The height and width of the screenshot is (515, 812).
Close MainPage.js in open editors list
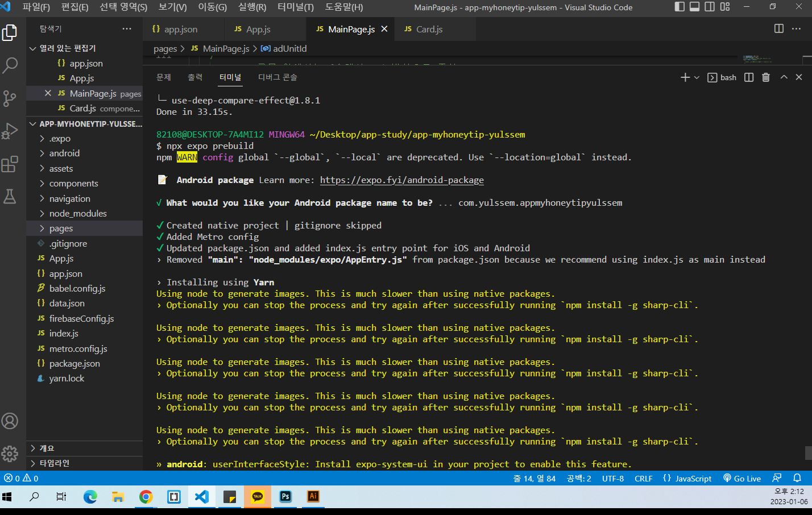pyautogui.click(x=48, y=93)
